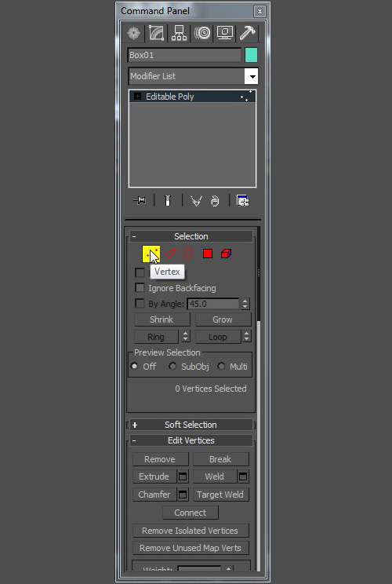This screenshot has height=584, width=392.
Task: Click the By Angle spinner arrows
Action: pos(245,304)
